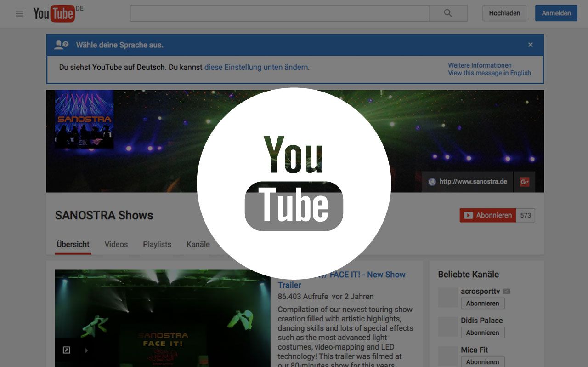Click the pop-out icon on the video player
Viewport: 588px width, 367px height.
coord(66,350)
